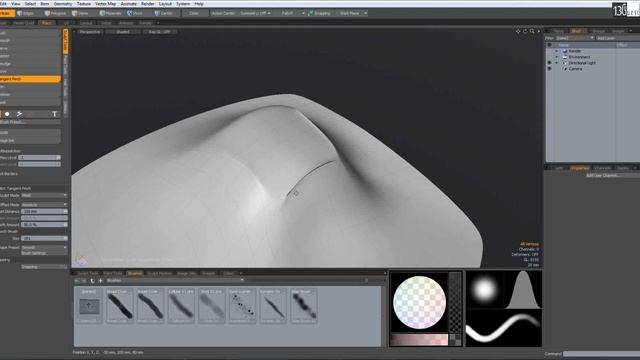Select the Diffuse 3 Line brush preset
Screen dimensions: 640x360
point(181,306)
